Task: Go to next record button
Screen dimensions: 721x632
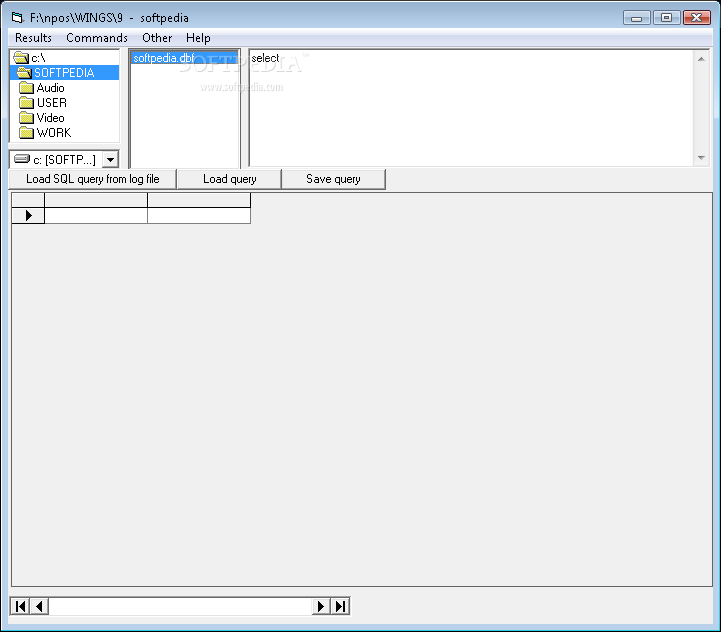Action: 321,606
